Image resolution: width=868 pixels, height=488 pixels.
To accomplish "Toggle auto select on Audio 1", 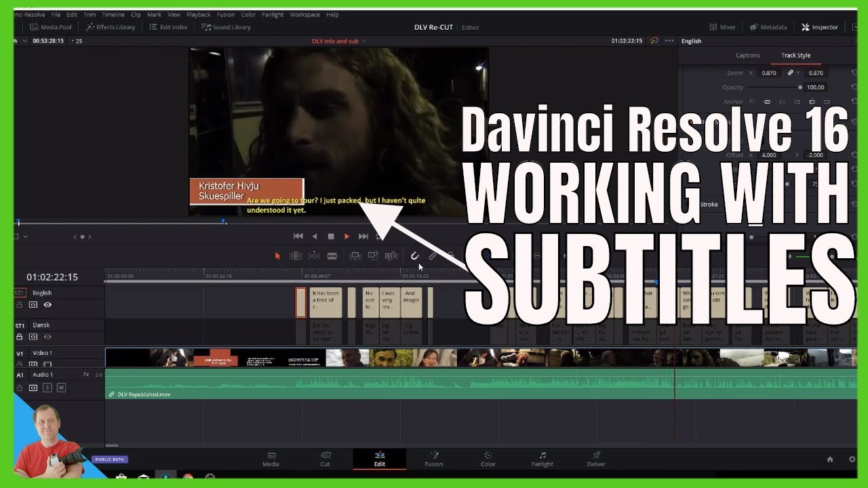I will (x=33, y=388).
